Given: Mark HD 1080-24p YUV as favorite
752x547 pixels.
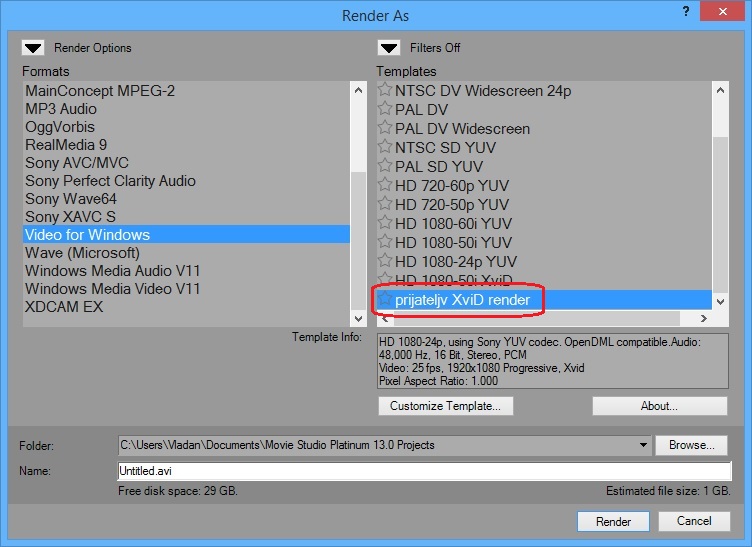Looking at the screenshot, I should tap(385, 262).
